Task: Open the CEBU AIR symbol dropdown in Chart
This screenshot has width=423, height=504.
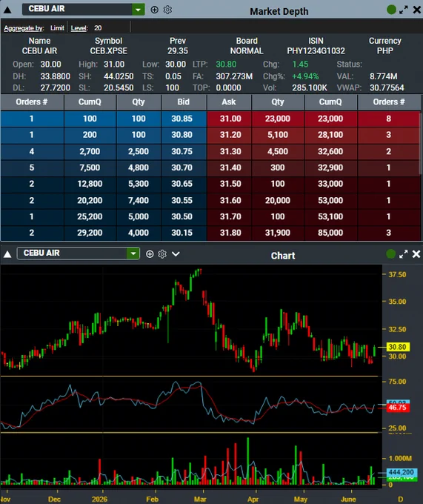Action: (x=133, y=253)
